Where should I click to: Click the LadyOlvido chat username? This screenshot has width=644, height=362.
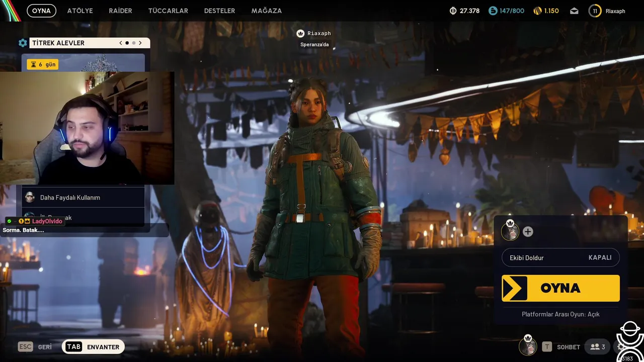47,221
